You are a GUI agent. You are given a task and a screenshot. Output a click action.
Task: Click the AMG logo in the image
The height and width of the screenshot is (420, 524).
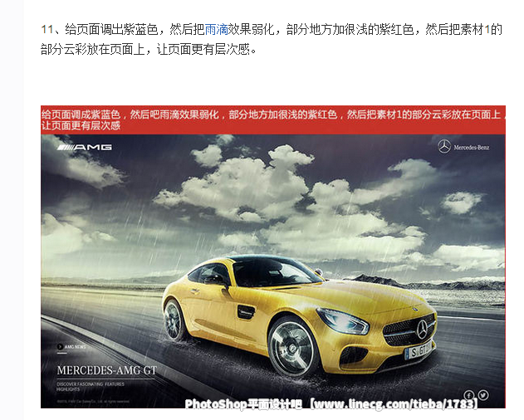[x=85, y=148]
